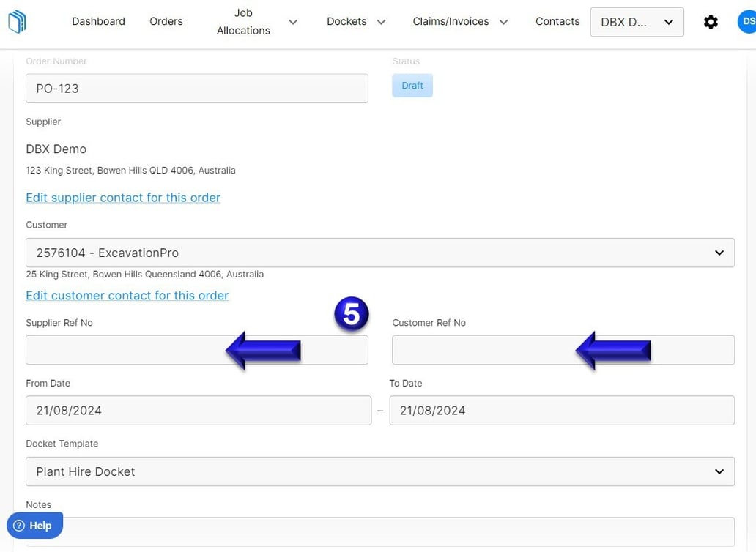Open the Docket Template dropdown
Screen dimensions: 756x552
379,471
